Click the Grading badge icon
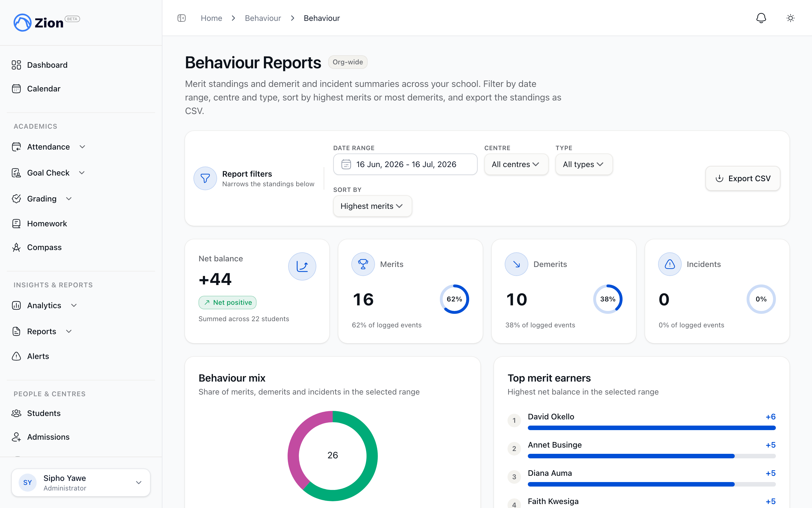The image size is (812, 508). (x=16, y=199)
